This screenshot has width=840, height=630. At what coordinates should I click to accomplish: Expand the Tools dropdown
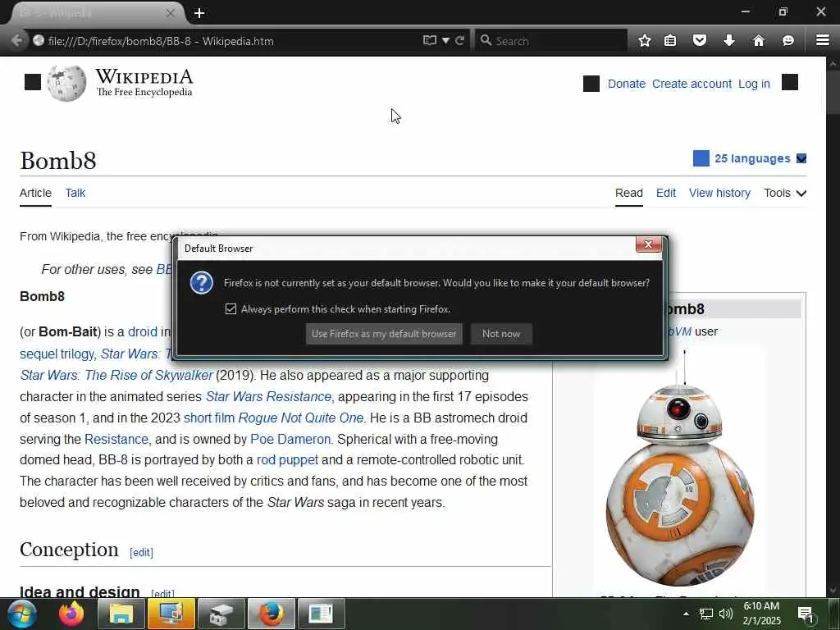coord(785,193)
